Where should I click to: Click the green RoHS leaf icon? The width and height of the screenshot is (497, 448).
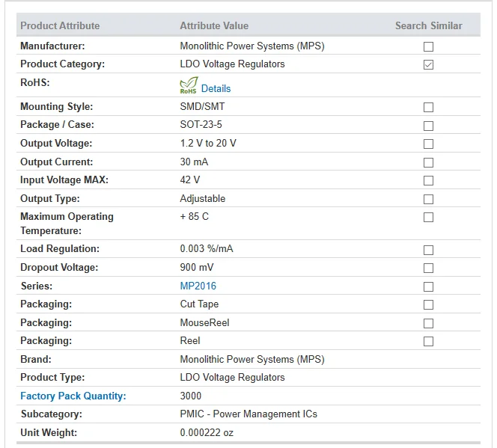(189, 85)
